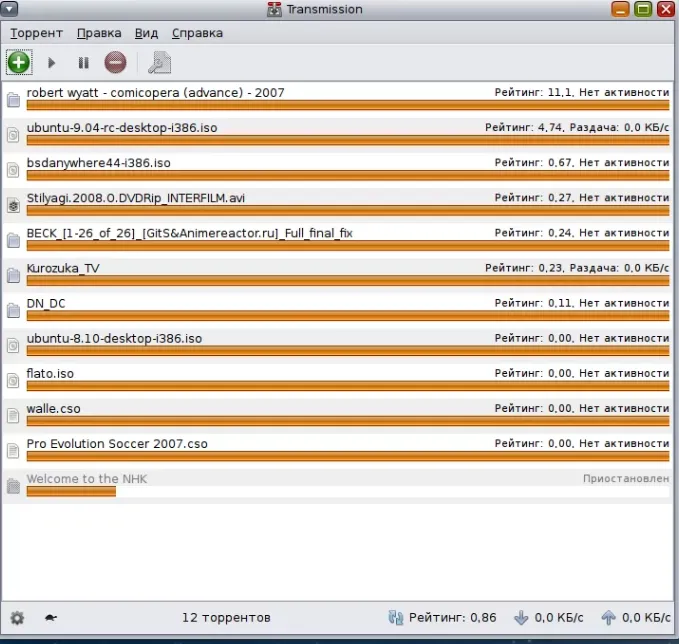Click the upload speed arrow icon
Viewport: 679px width, 644px height.
point(608,618)
